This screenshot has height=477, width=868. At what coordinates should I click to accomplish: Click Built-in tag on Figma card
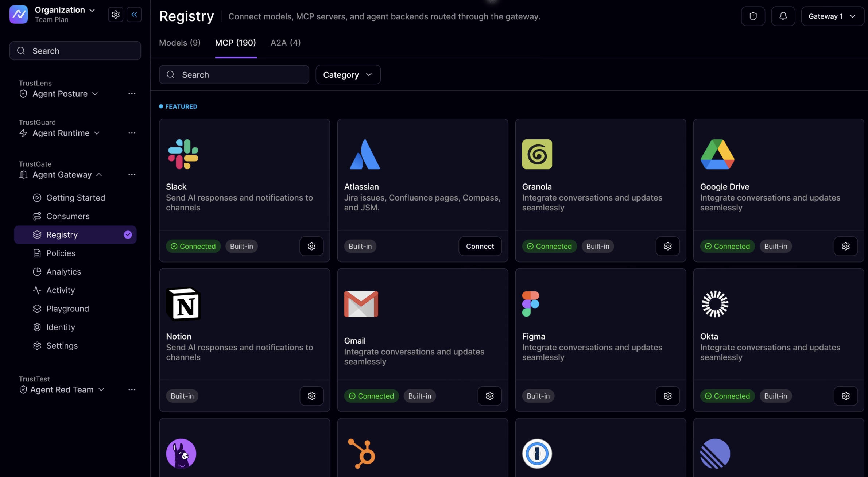pyautogui.click(x=538, y=396)
